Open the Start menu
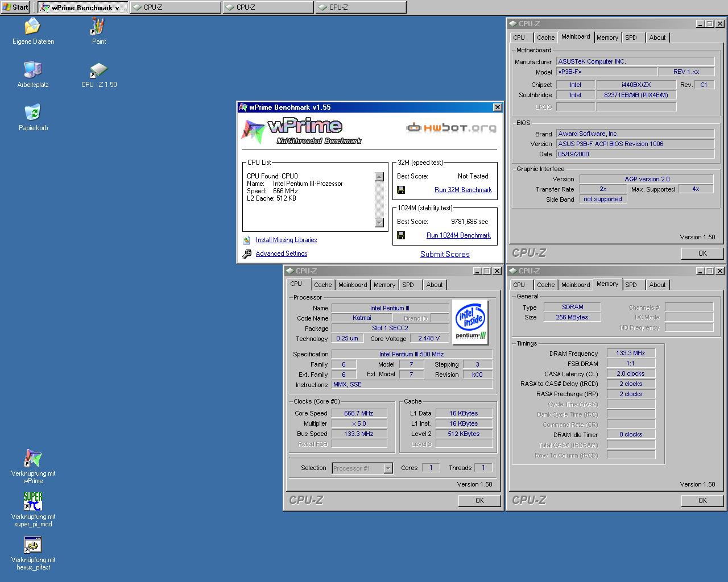 coord(16,7)
